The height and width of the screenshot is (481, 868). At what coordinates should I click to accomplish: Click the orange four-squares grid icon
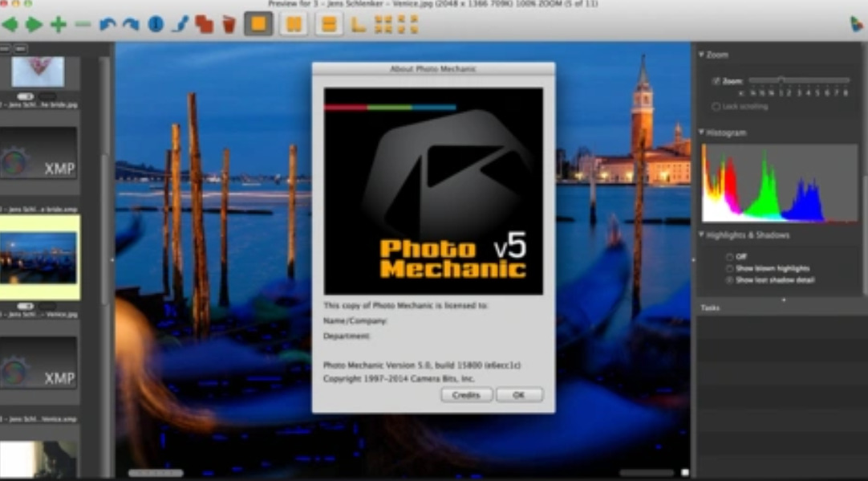(x=383, y=24)
